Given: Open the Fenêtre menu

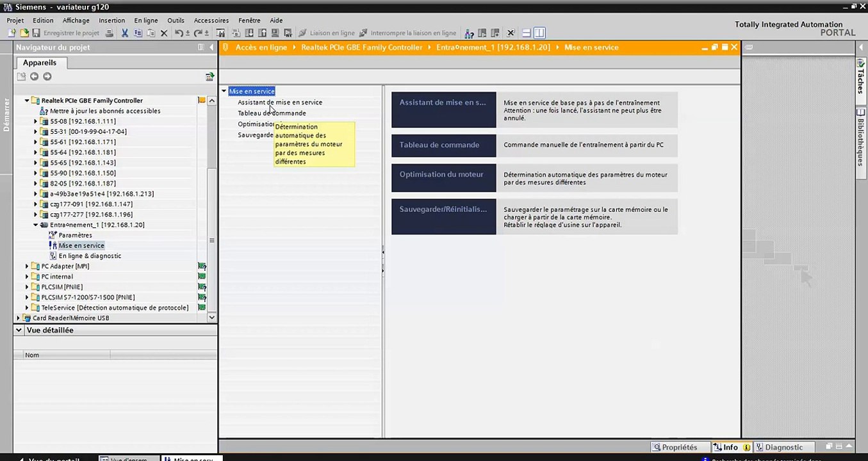Looking at the screenshot, I should coord(249,20).
